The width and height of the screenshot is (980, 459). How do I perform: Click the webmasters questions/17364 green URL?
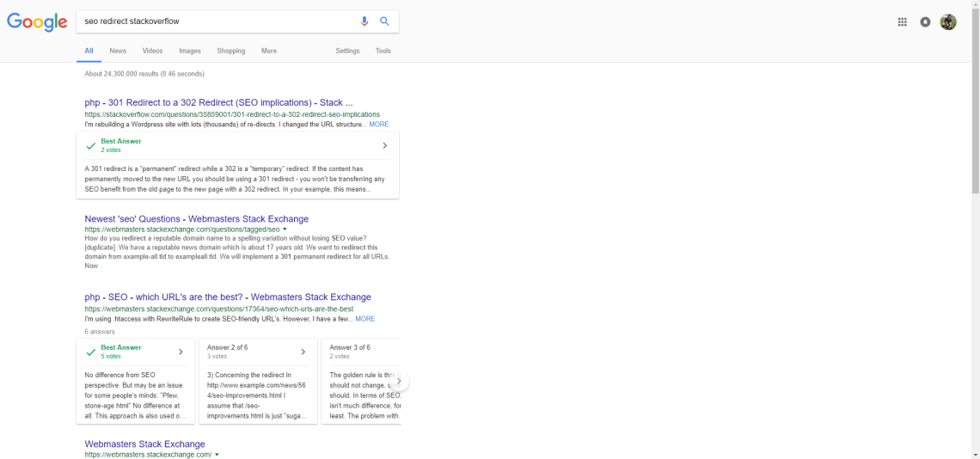click(x=218, y=309)
